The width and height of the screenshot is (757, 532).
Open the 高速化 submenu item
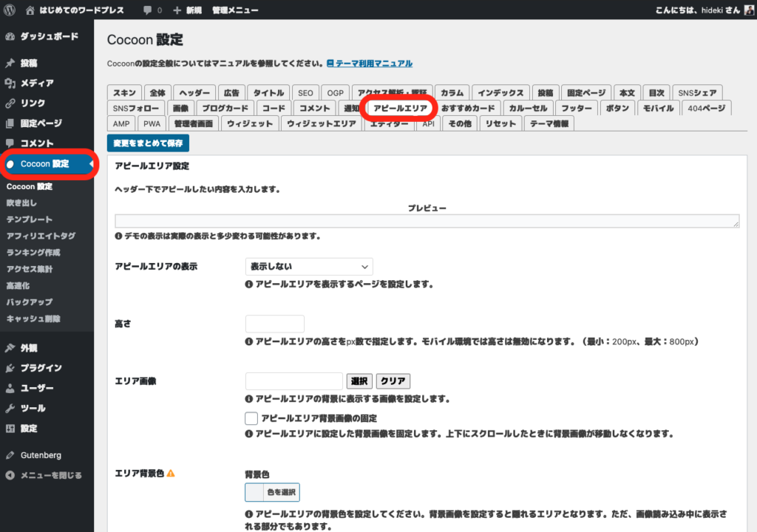point(18,285)
